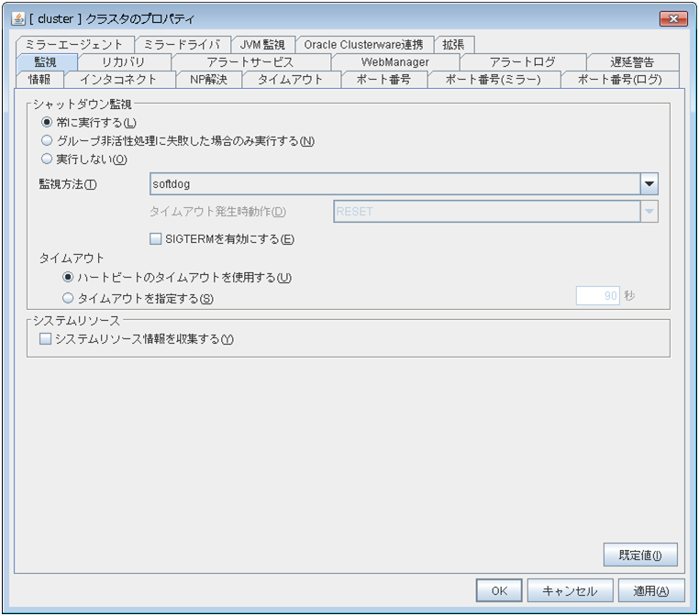This screenshot has width=699, height=616.
Task: Click the 適用 button
Action: [x=651, y=590]
